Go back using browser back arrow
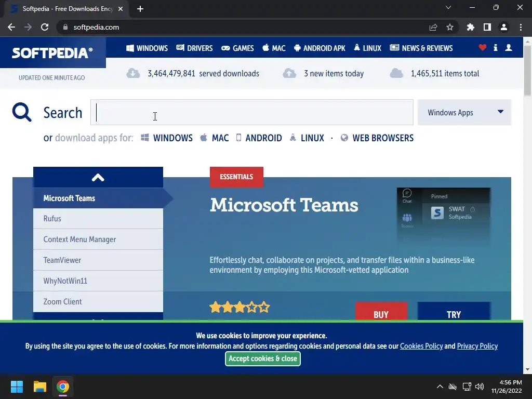 (11, 27)
